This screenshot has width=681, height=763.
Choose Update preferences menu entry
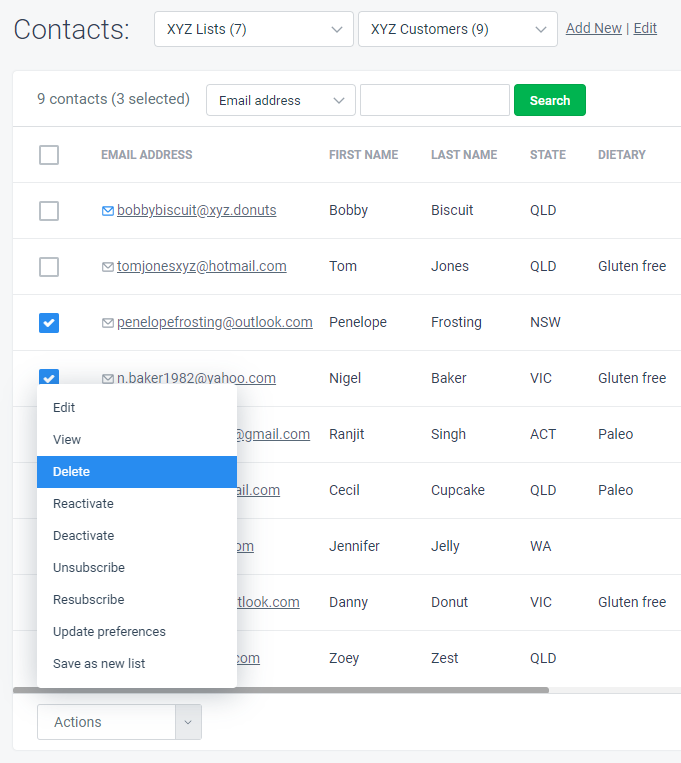[137, 632]
